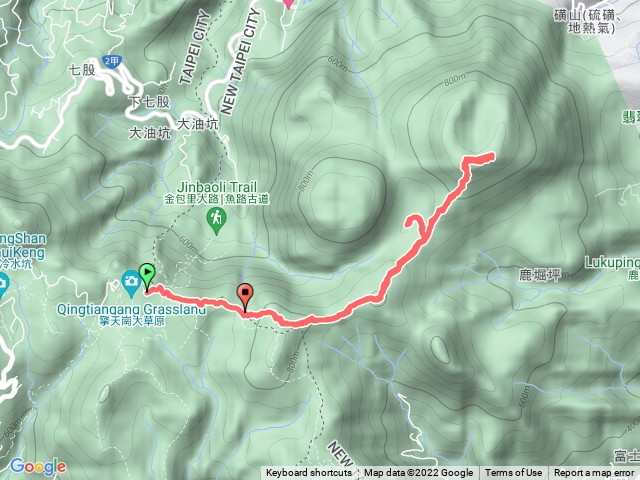
Task: Click the 大油坑 label near road
Action: click(x=198, y=124)
